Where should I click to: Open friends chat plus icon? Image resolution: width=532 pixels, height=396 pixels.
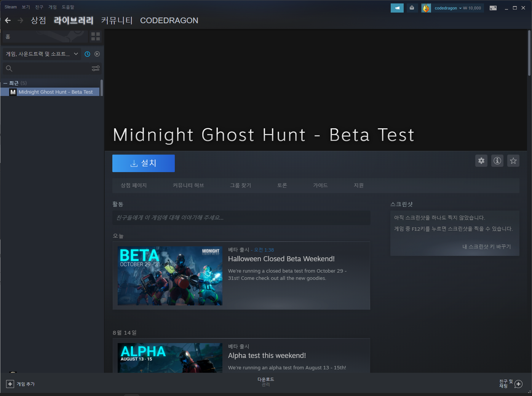tap(518, 384)
